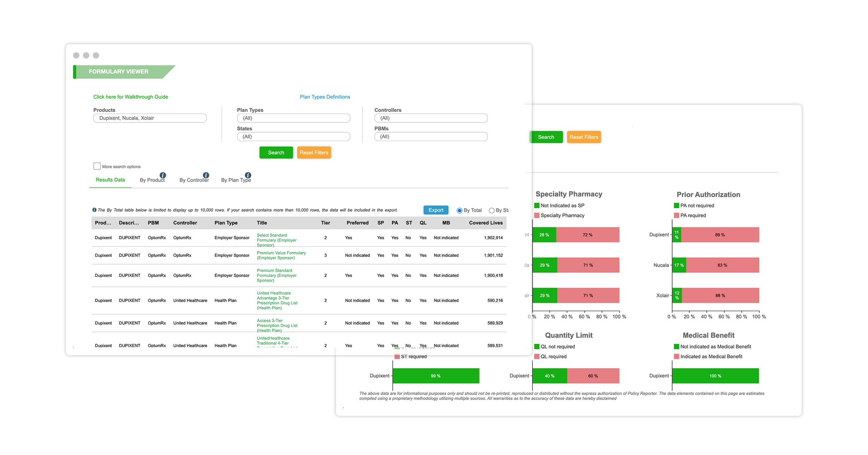The image size is (868, 455).
Task: Open the Plan Types (All) dropdown
Action: tap(293, 118)
